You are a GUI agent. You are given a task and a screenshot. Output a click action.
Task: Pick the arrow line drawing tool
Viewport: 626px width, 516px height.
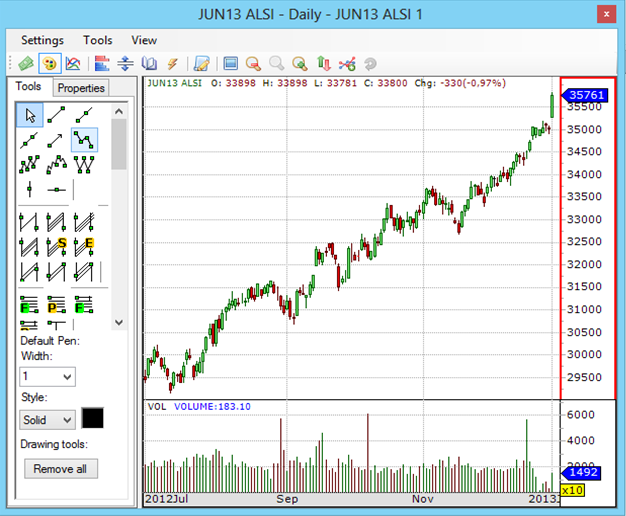[57, 140]
